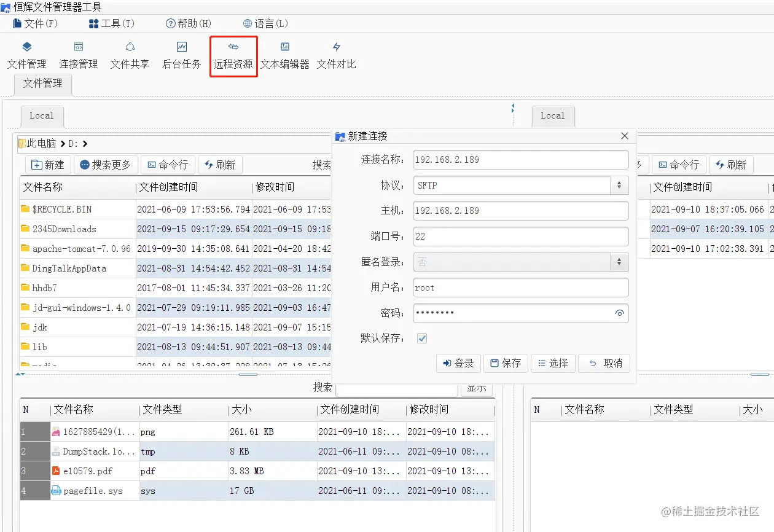Select the pagefile.sys file

(x=93, y=491)
